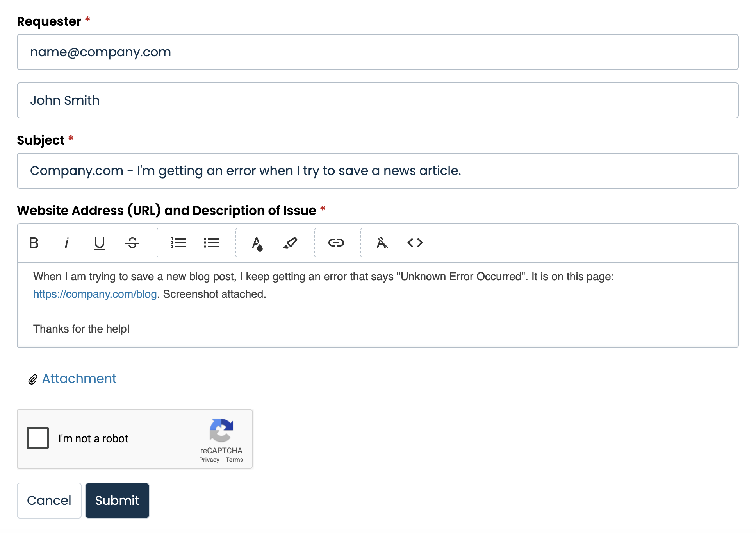Apply italic formatting to text

[67, 243]
